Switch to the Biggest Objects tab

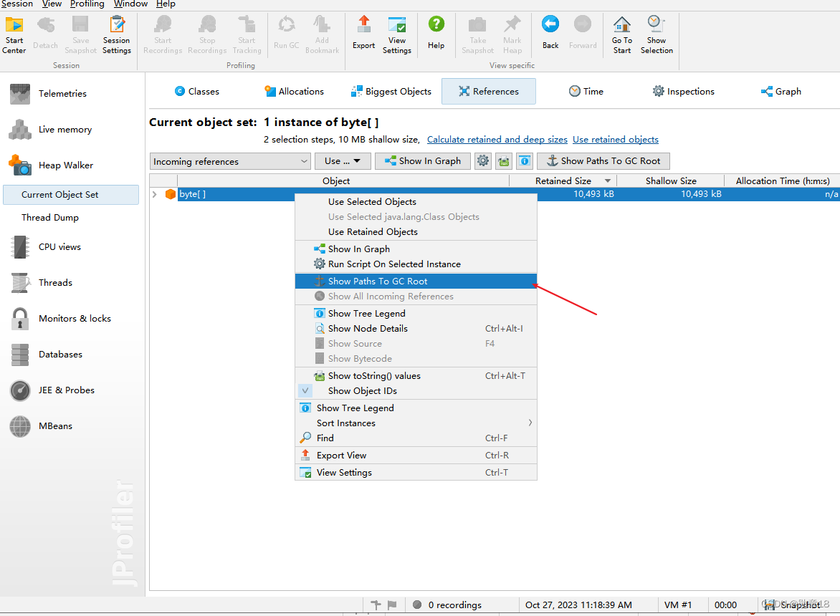pos(391,91)
